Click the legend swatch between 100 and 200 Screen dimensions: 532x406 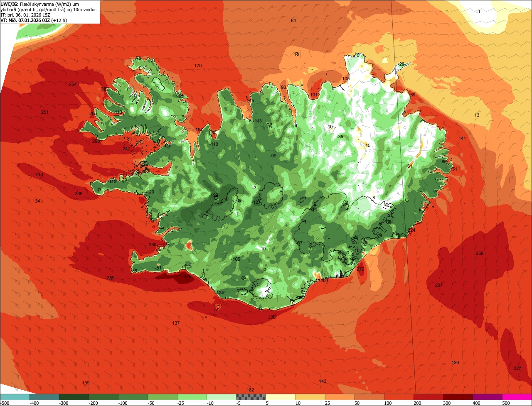point(398,397)
